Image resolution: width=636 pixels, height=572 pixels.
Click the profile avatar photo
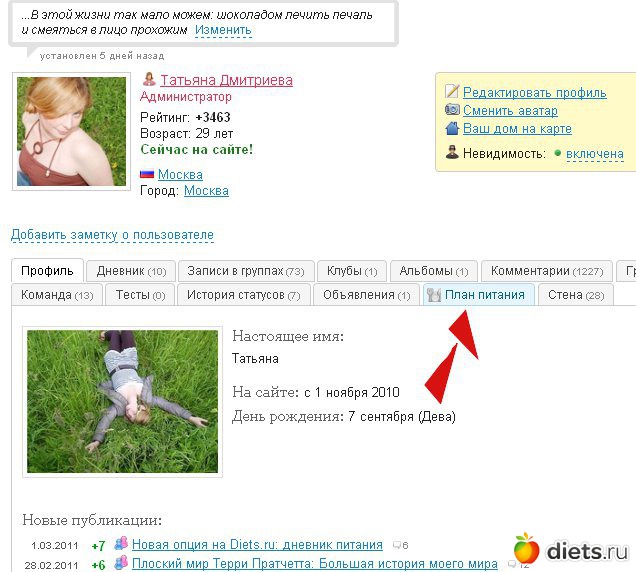(71, 131)
